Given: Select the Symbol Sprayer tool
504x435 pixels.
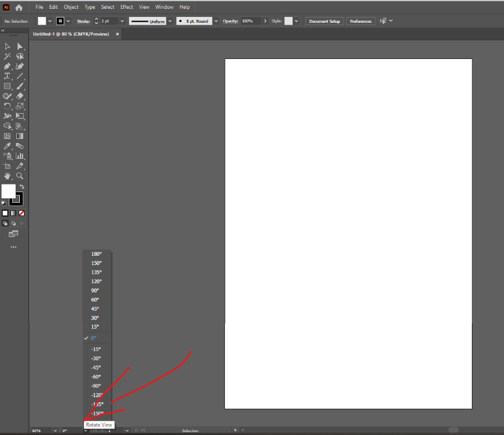Looking at the screenshot, I should point(7,156).
